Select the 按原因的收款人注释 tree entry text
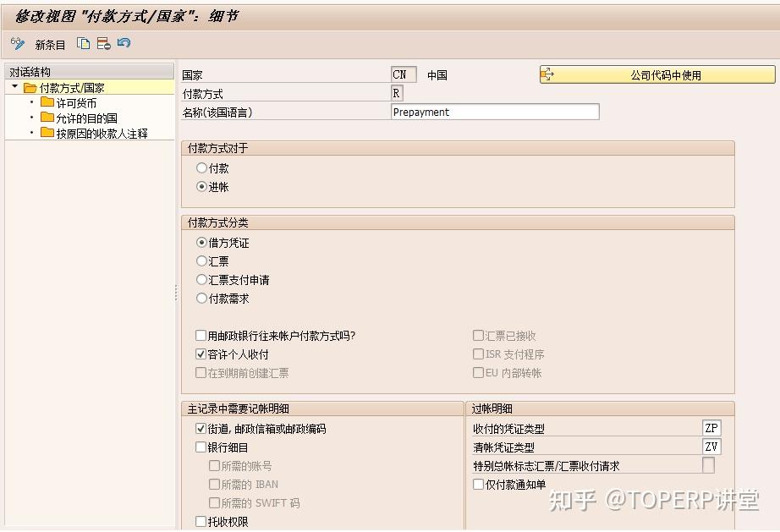Image resolution: width=780 pixels, height=532 pixels. click(102, 134)
